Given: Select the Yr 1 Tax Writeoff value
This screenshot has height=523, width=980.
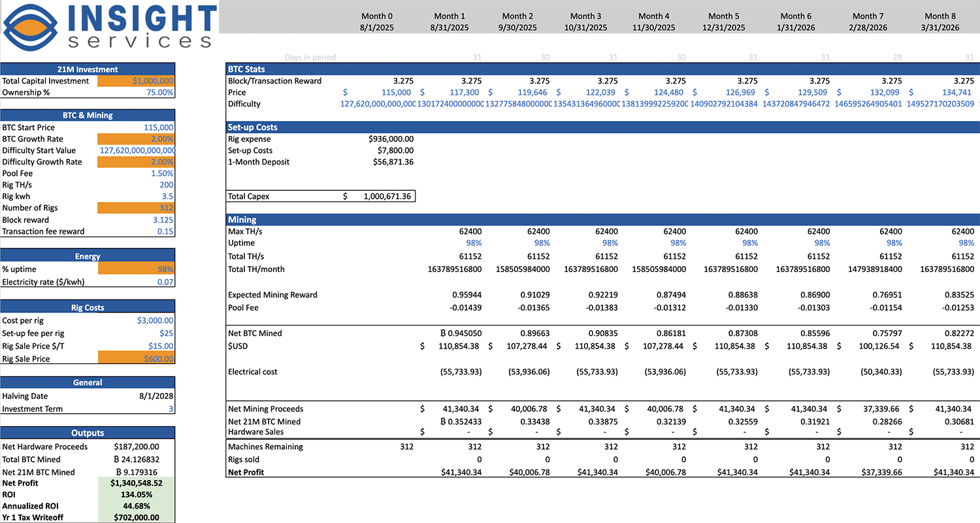Looking at the screenshot, I should click(x=136, y=518).
